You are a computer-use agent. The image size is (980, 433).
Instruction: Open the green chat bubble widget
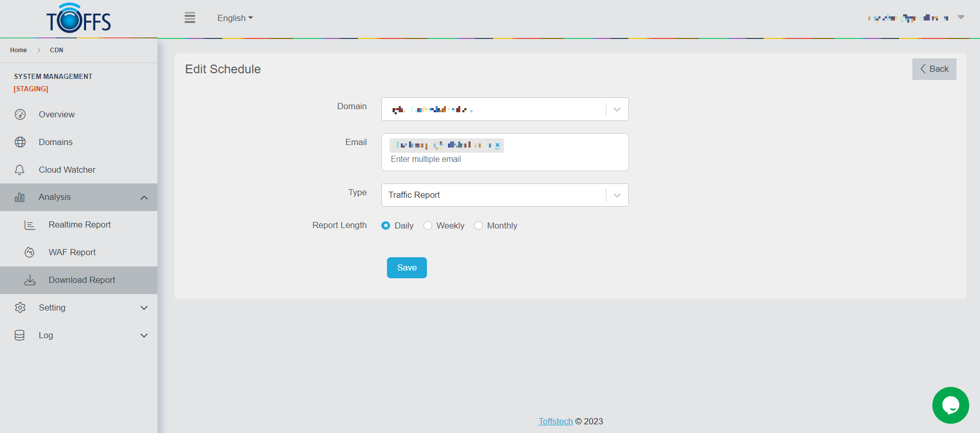(x=950, y=405)
